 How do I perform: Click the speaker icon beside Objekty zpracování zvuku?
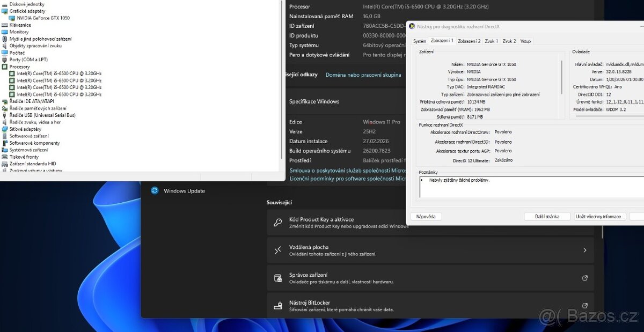(5, 46)
